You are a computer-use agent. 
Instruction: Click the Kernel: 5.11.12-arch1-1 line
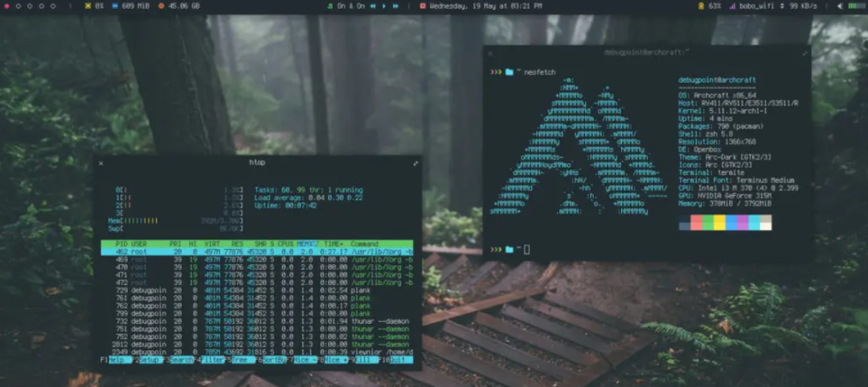tap(725, 111)
